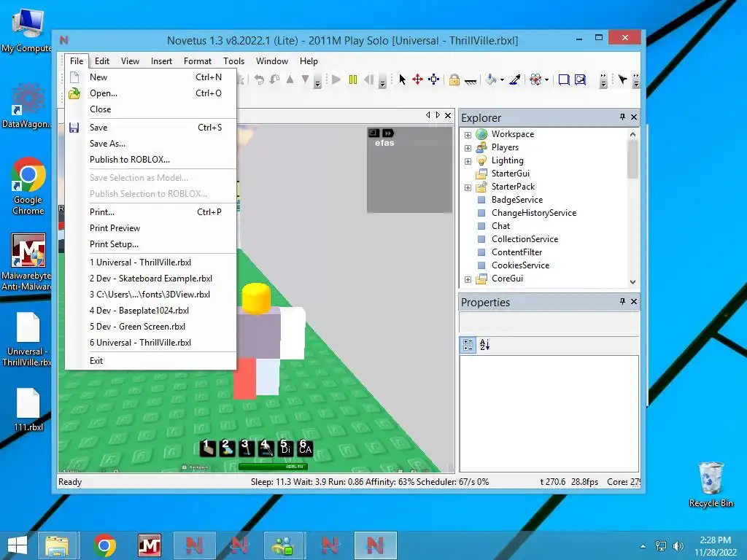
Task: Expand the CoreGui tree node
Action: pyautogui.click(x=468, y=279)
